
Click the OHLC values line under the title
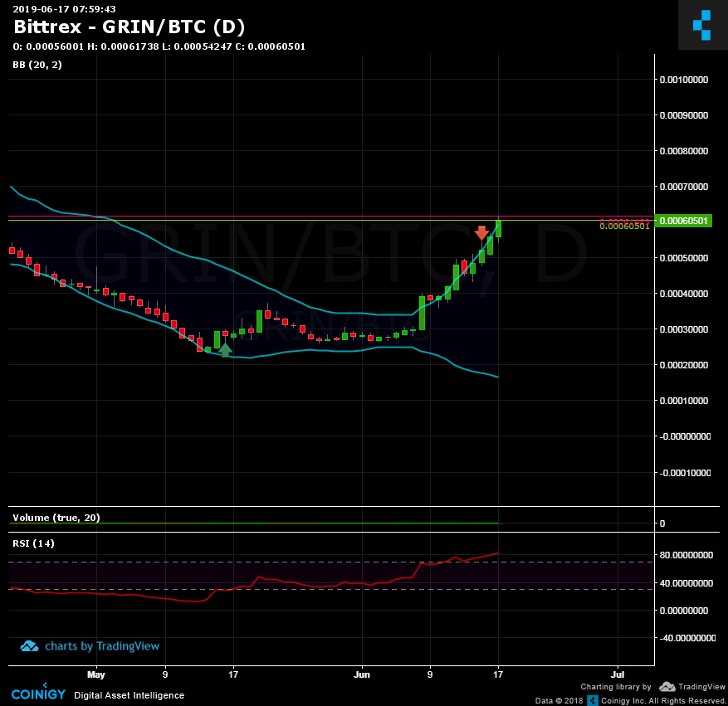tap(159, 46)
